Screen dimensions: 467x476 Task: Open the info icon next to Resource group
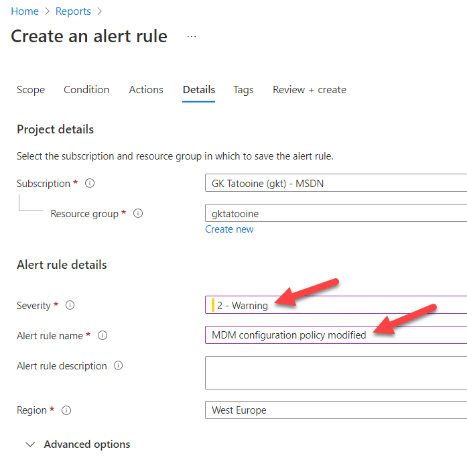(x=138, y=213)
